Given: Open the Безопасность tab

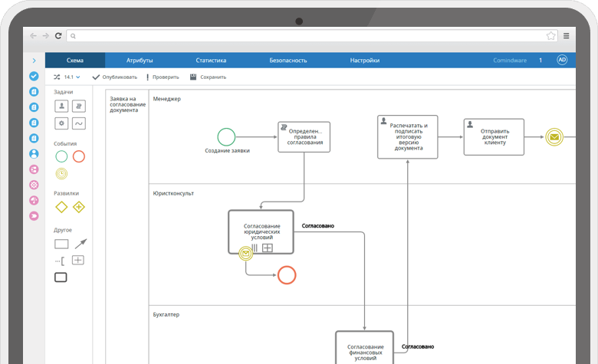Looking at the screenshot, I should tap(287, 60).
